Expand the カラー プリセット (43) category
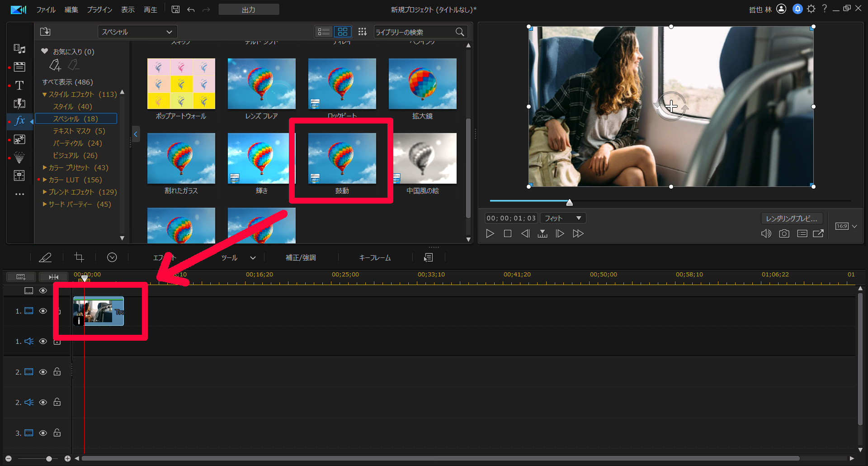This screenshot has height=466, width=868. coord(45,167)
